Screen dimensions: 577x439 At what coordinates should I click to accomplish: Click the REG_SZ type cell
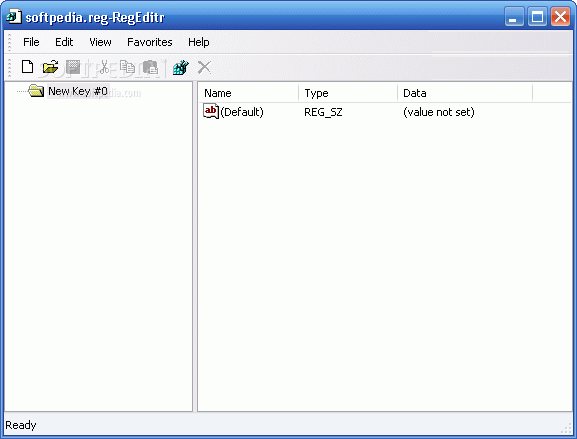click(323, 112)
